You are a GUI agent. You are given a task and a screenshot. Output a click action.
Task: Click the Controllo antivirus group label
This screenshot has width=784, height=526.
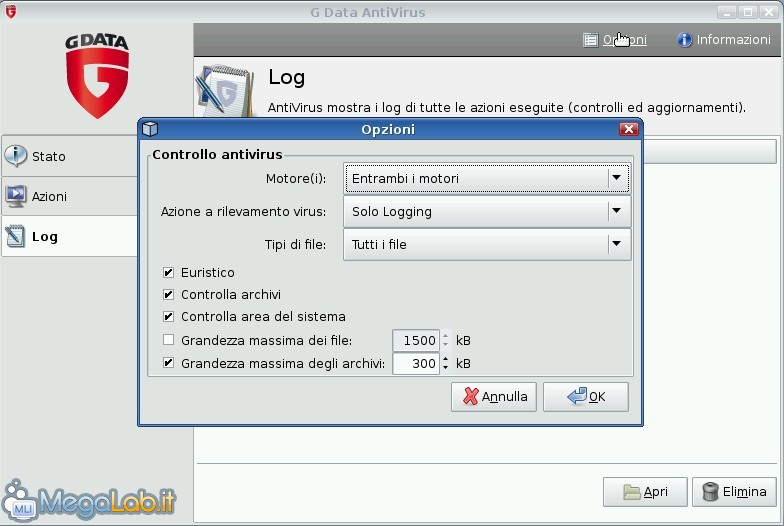tap(218, 154)
